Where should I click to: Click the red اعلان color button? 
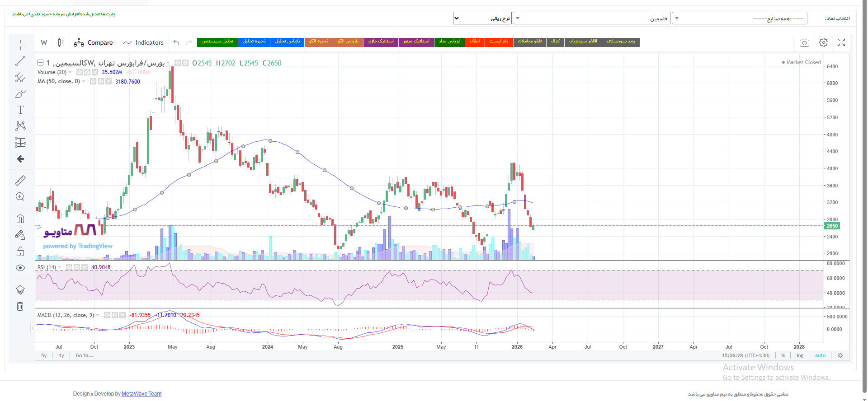tap(475, 42)
